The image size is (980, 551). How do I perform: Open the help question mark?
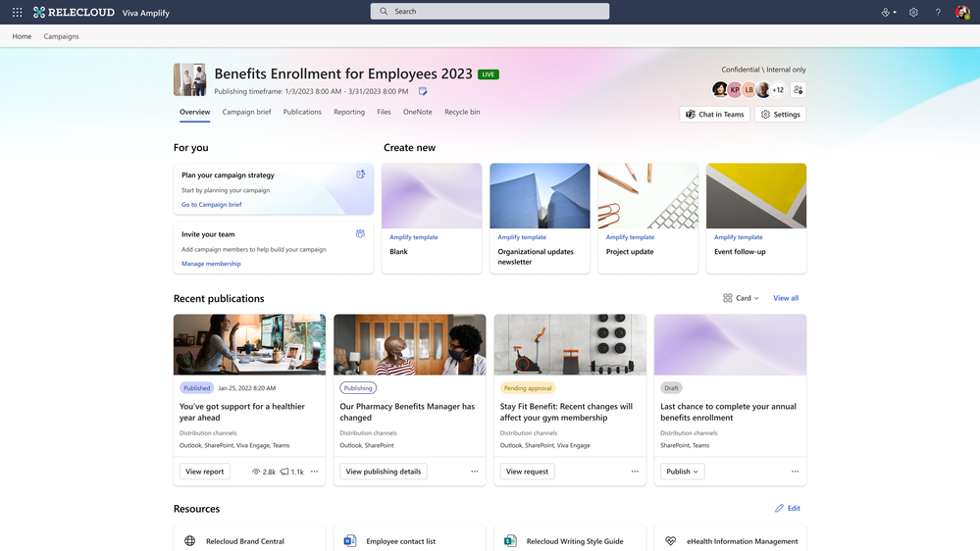[x=938, y=12]
